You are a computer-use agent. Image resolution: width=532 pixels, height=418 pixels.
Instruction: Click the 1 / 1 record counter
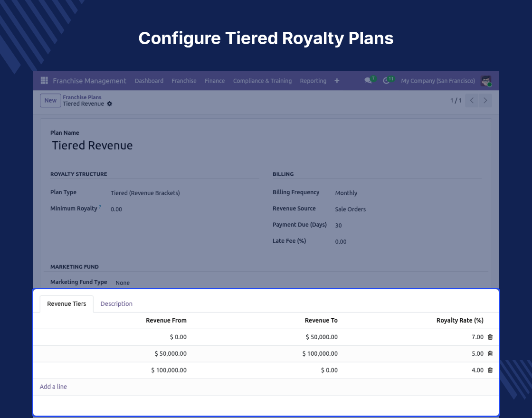tap(456, 100)
